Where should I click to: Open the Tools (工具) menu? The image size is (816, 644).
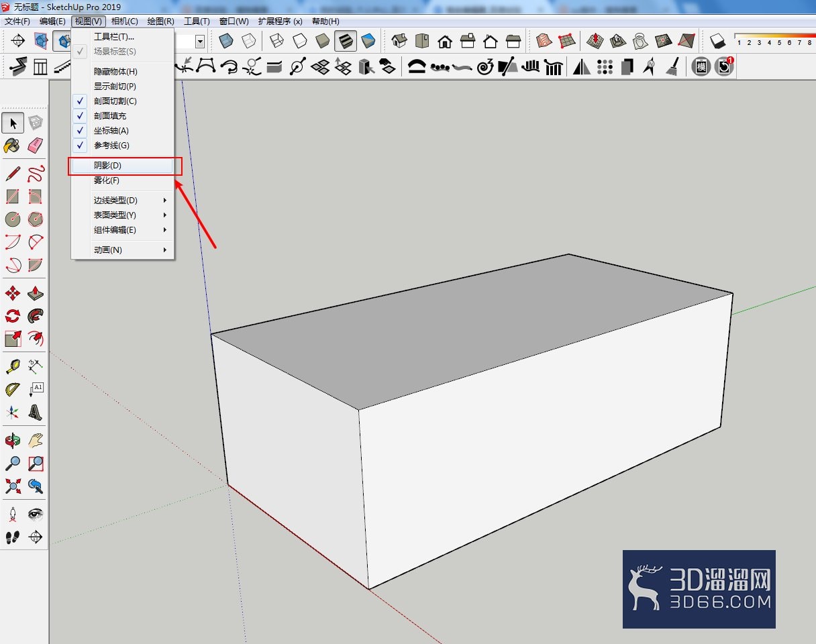coord(197,21)
